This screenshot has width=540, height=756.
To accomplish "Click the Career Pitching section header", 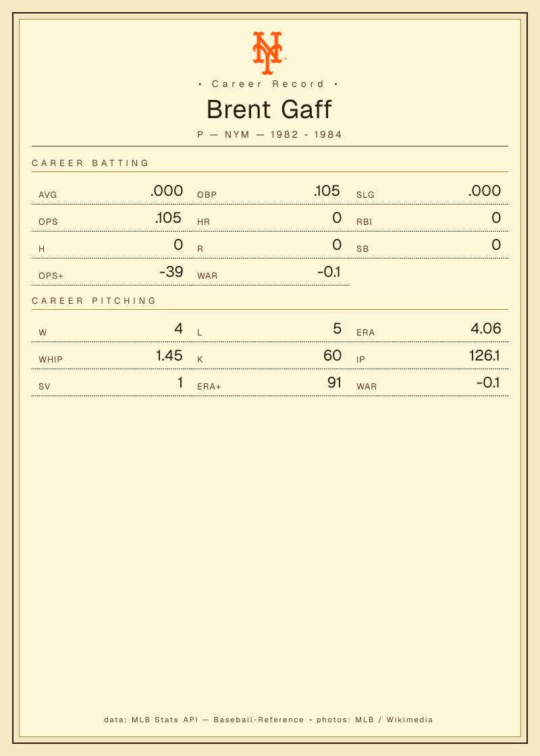I will tap(94, 301).
